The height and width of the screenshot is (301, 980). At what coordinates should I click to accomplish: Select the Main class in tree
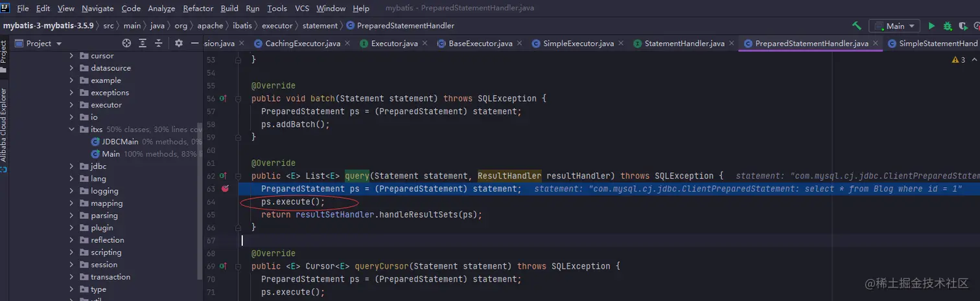click(x=111, y=154)
